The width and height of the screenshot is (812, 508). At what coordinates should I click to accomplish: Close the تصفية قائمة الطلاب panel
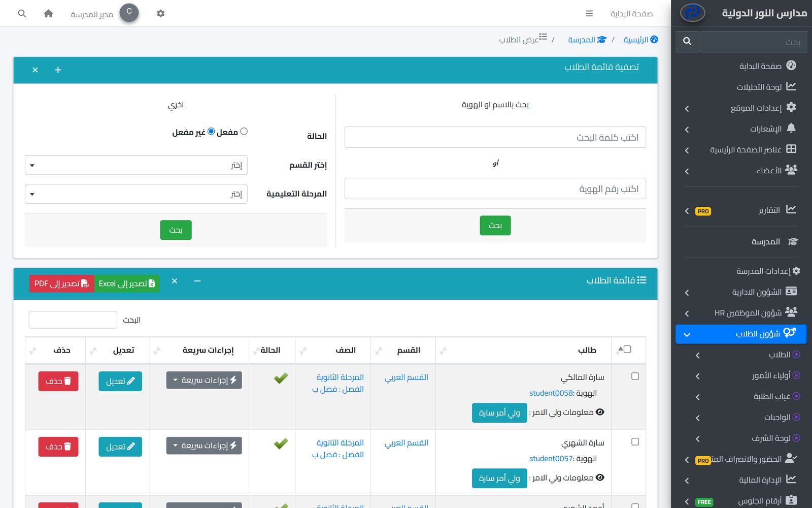pos(35,70)
